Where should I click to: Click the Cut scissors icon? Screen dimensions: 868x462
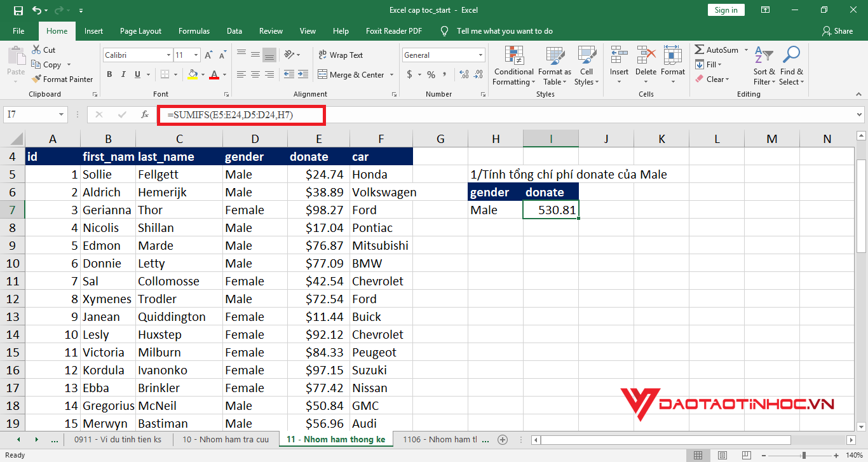tap(36, 50)
